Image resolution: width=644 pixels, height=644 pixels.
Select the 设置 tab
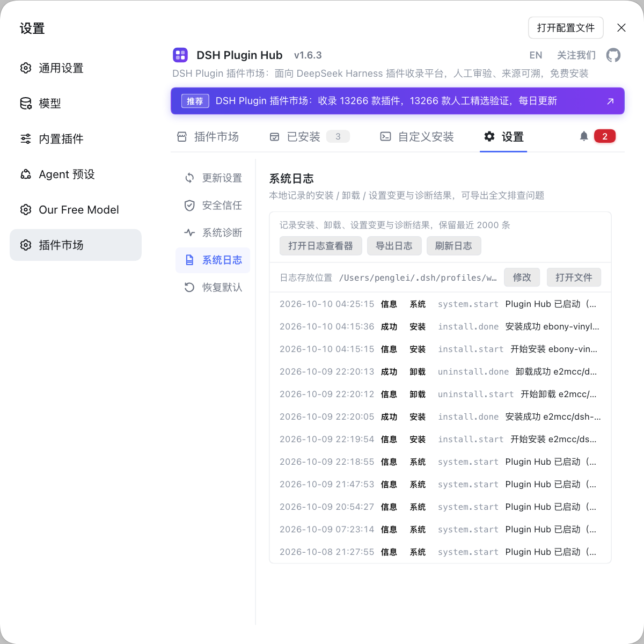pos(503,137)
